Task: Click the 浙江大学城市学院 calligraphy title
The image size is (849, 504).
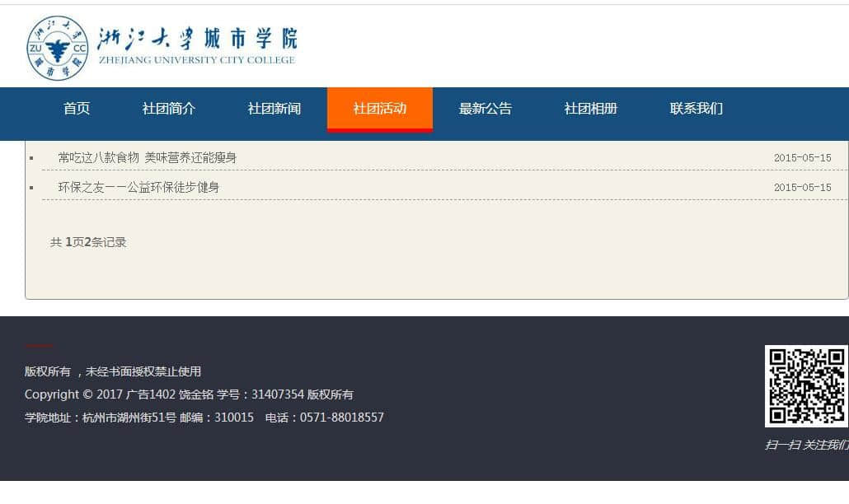Action: 197,39
